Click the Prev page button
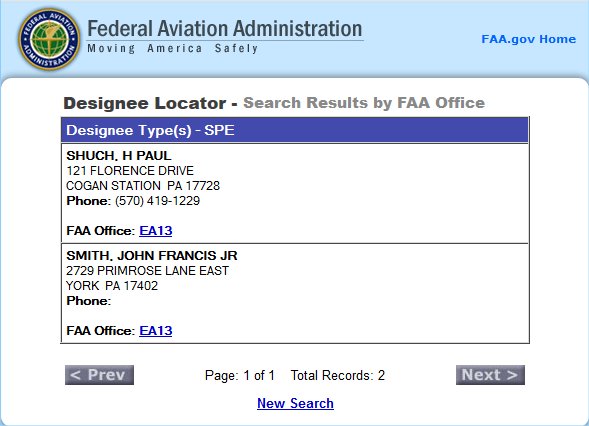 coord(99,375)
